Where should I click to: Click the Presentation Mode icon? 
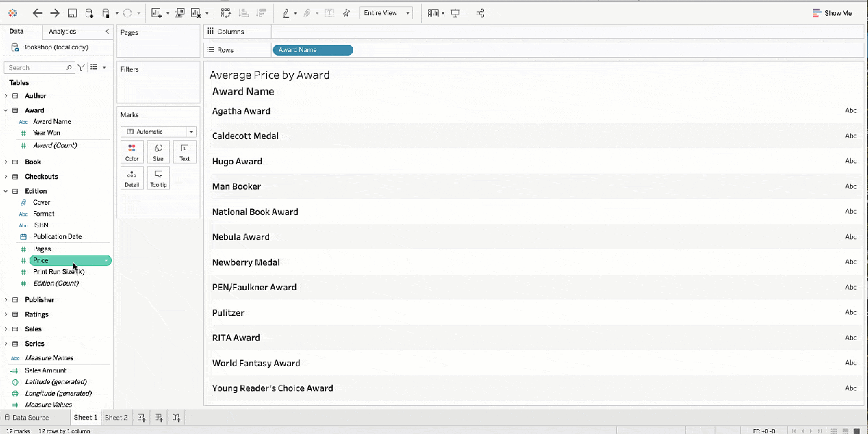[x=455, y=13]
